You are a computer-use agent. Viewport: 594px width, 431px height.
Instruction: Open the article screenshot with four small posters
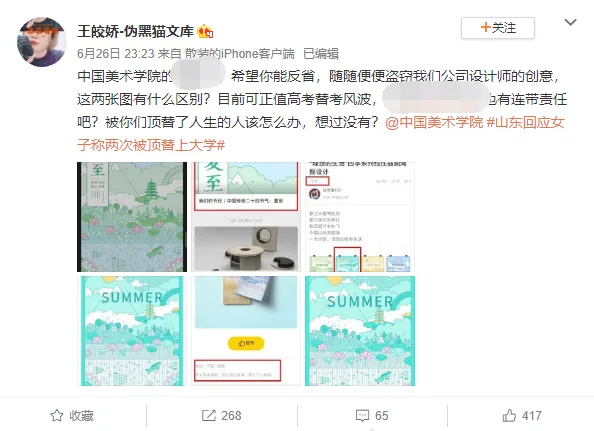point(360,217)
